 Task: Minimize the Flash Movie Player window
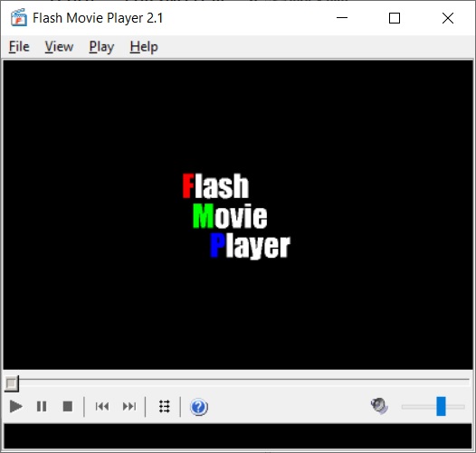click(342, 18)
